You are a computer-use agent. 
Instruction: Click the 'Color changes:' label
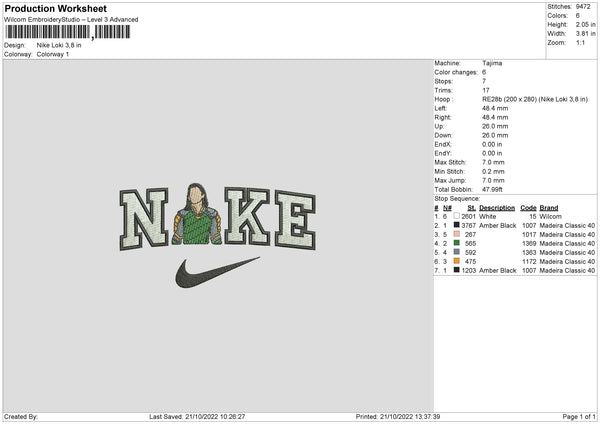click(456, 72)
